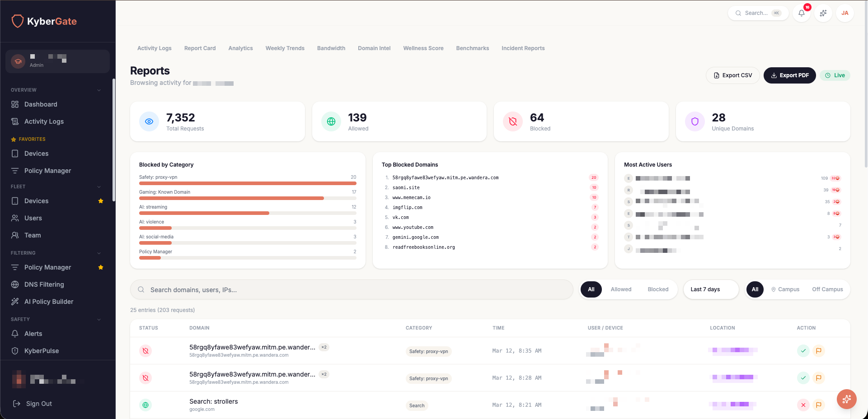This screenshot has height=419, width=868.
Task: Open the Bandwidth tab
Action: (x=331, y=48)
